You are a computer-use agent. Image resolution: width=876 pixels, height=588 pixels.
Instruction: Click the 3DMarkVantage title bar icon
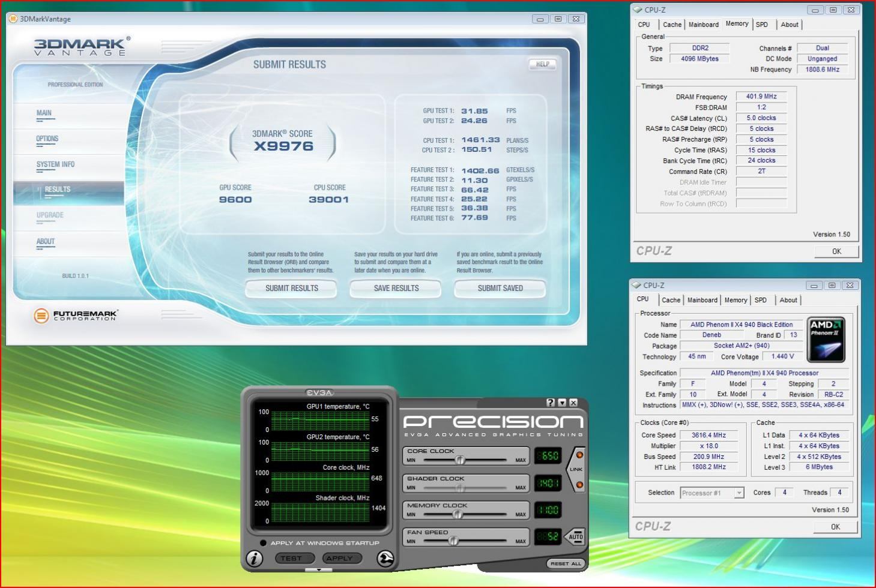pyautogui.click(x=13, y=19)
